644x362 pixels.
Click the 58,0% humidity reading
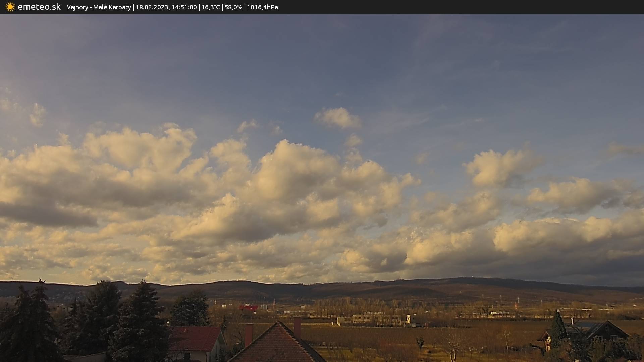(x=233, y=7)
